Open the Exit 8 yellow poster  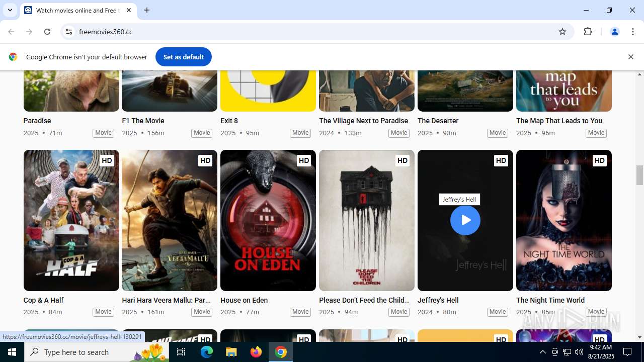[268, 91]
